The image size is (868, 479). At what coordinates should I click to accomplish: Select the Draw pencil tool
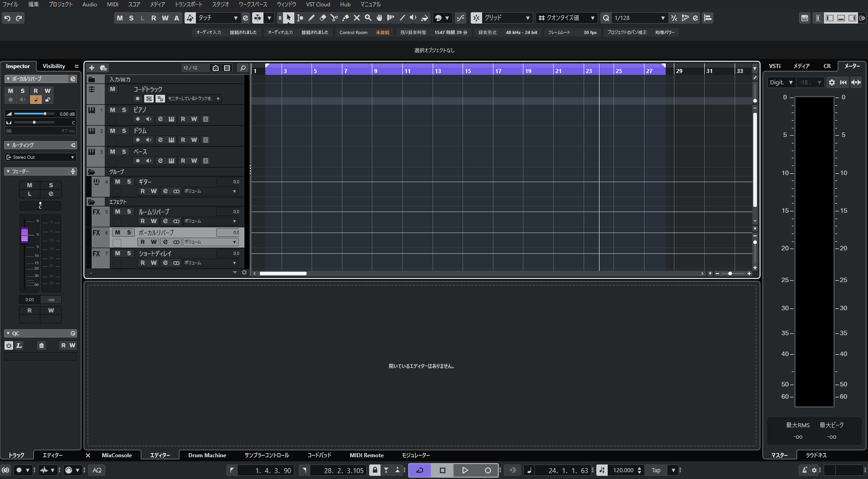(x=311, y=18)
